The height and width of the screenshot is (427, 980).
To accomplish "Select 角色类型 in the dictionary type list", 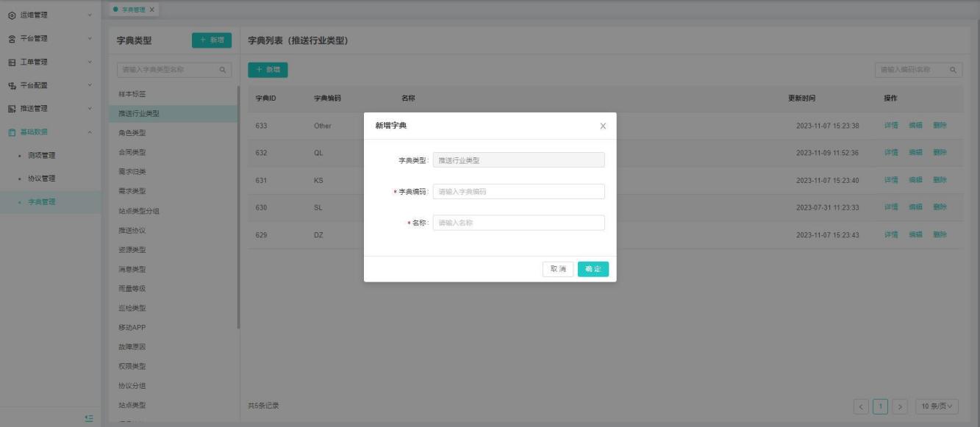I will 132,133.
